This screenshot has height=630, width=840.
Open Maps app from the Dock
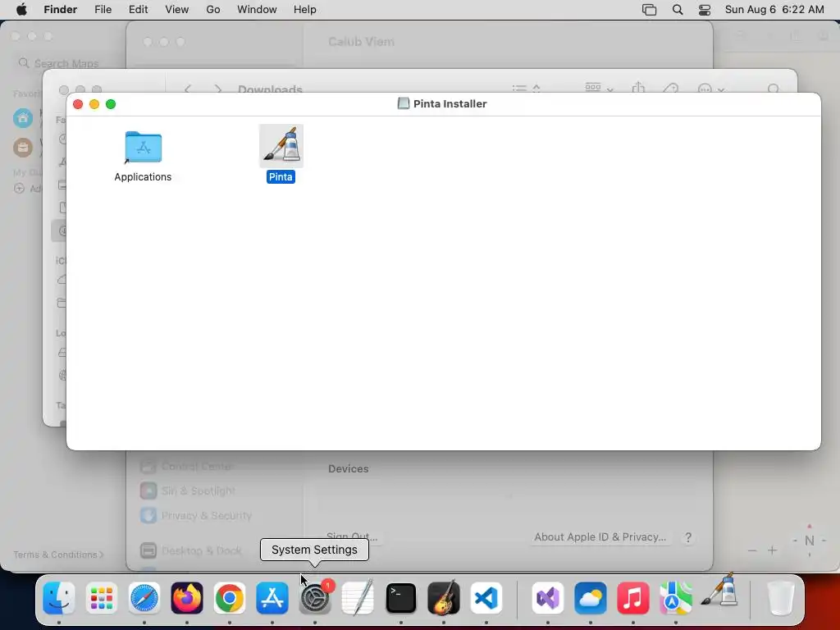(x=676, y=598)
